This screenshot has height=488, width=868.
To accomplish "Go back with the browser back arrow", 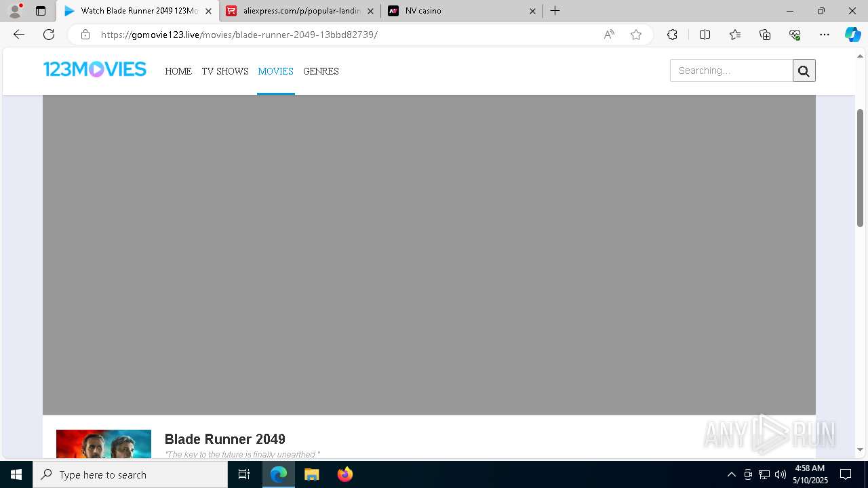I will (19, 35).
